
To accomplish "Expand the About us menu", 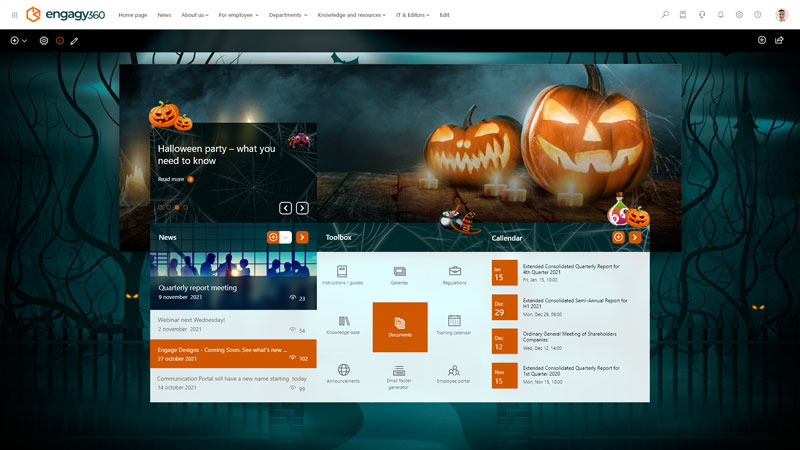I will [x=194, y=15].
